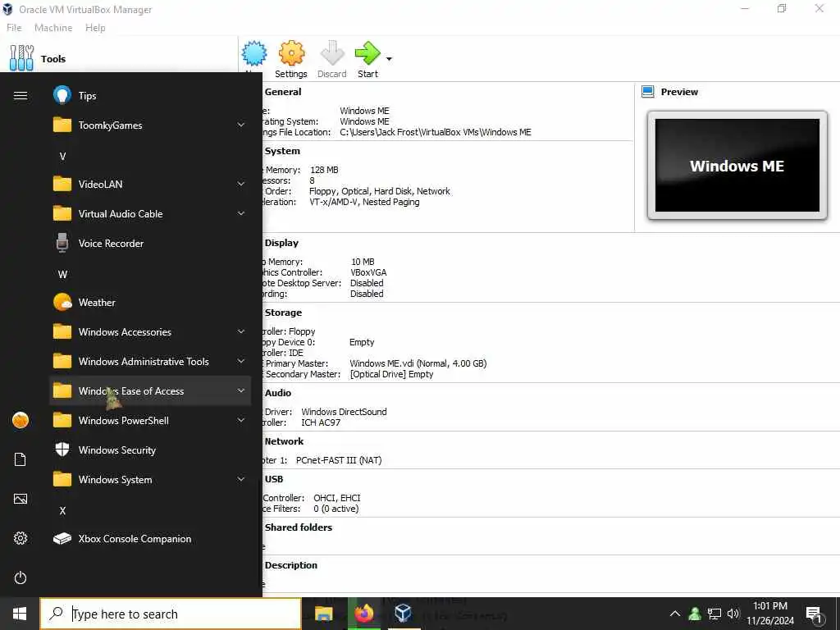Open the Audio section header
The image size is (840, 630).
tap(278, 393)
